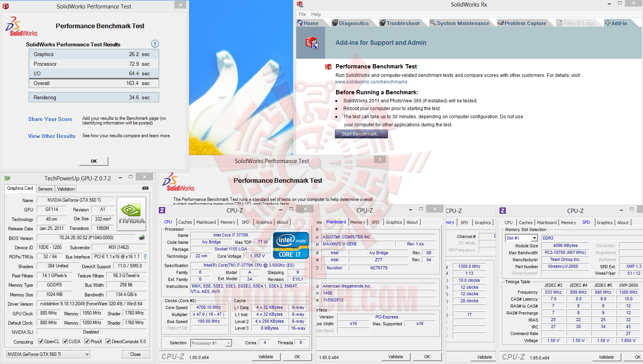The height and width of the screenshot is (364, 643).
Task: Open the Mainboard tab in the SPD CPU-Z window
Action: (x=547, y=223)
